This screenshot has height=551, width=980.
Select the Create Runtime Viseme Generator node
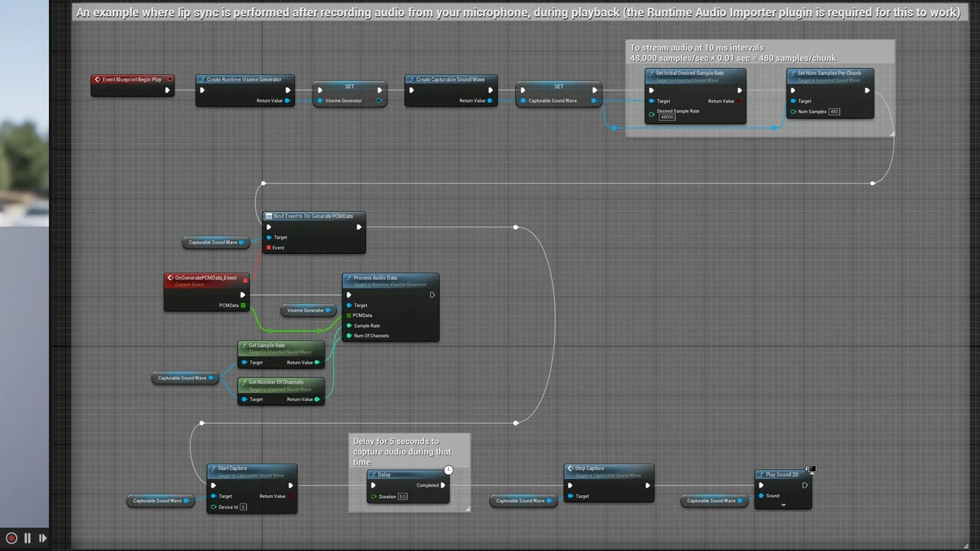(243, 80)
